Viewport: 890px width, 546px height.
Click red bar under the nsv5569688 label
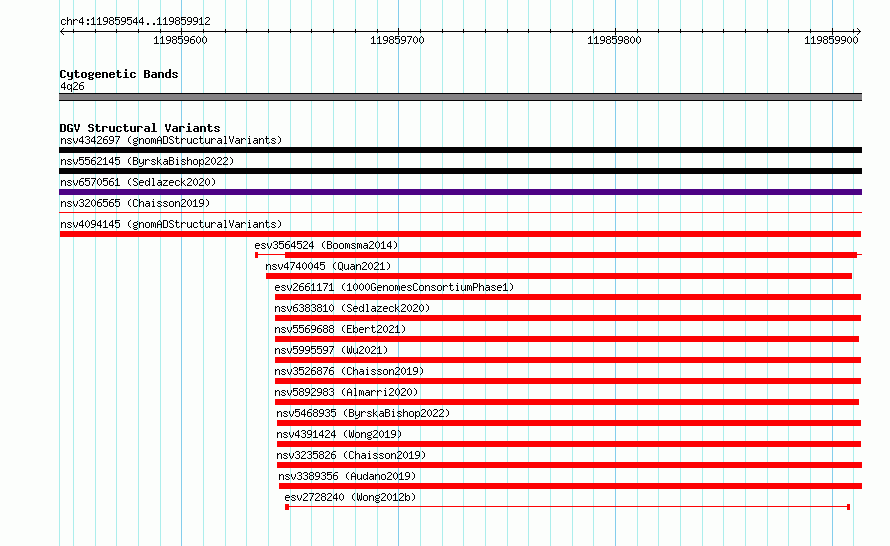point(566,339)
